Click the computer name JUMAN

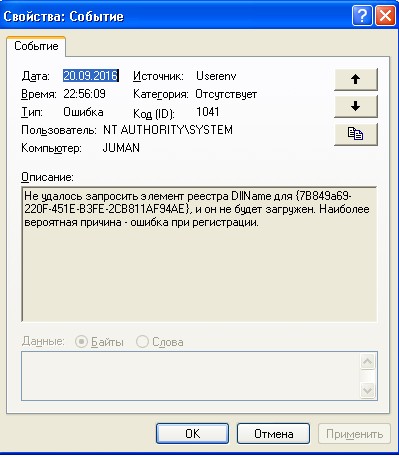coord(121,148)
